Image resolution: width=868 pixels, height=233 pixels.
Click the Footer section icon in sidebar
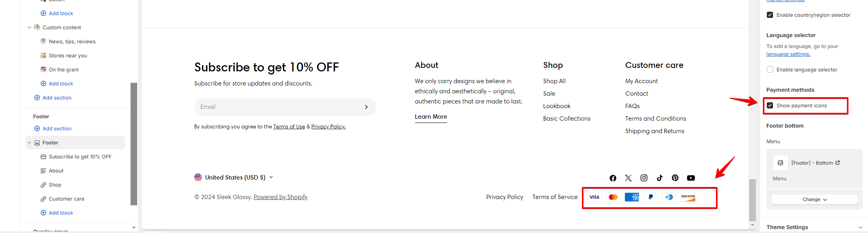click(37, 143)
